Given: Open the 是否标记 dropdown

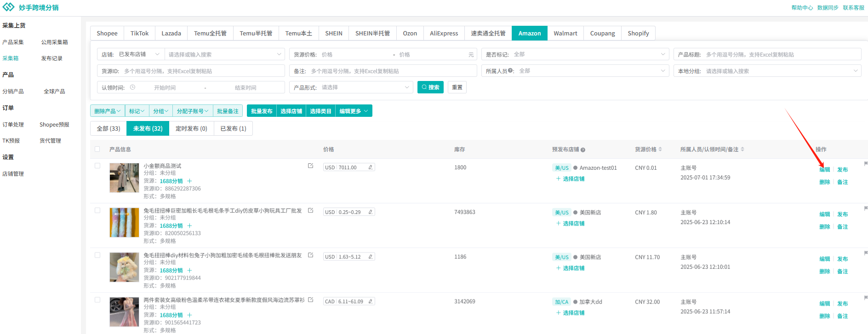Looking at the screenshot, I should 575,54.
